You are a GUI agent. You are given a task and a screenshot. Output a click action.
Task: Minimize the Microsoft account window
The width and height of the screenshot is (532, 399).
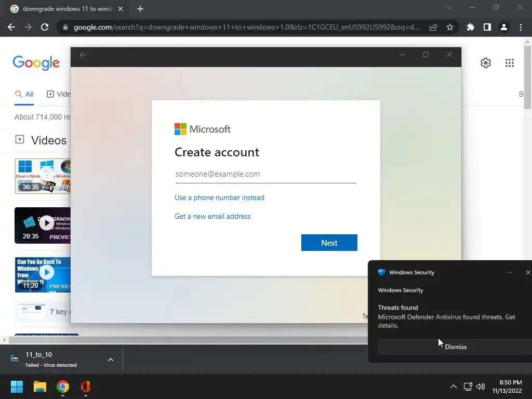tap(402, 55)
